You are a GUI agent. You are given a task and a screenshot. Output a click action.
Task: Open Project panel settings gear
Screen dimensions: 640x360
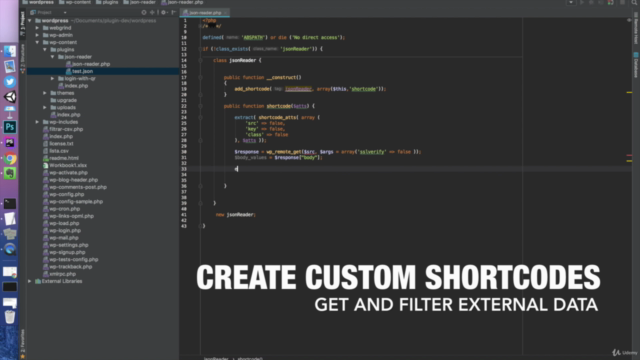point(164,12)
